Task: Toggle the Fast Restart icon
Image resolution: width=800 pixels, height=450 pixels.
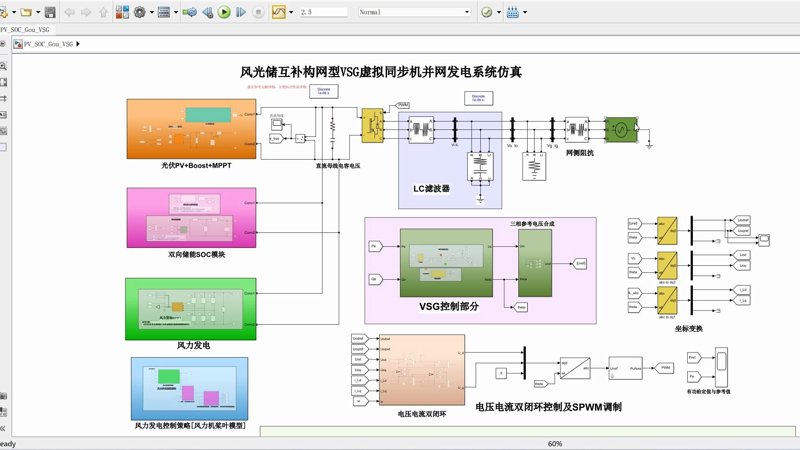Action: 190,12
